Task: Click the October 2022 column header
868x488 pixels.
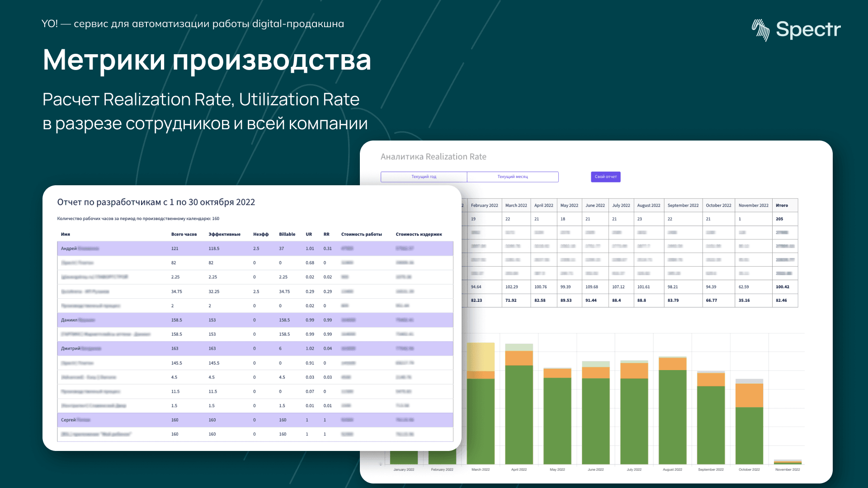Action: [x=718, y=205]
